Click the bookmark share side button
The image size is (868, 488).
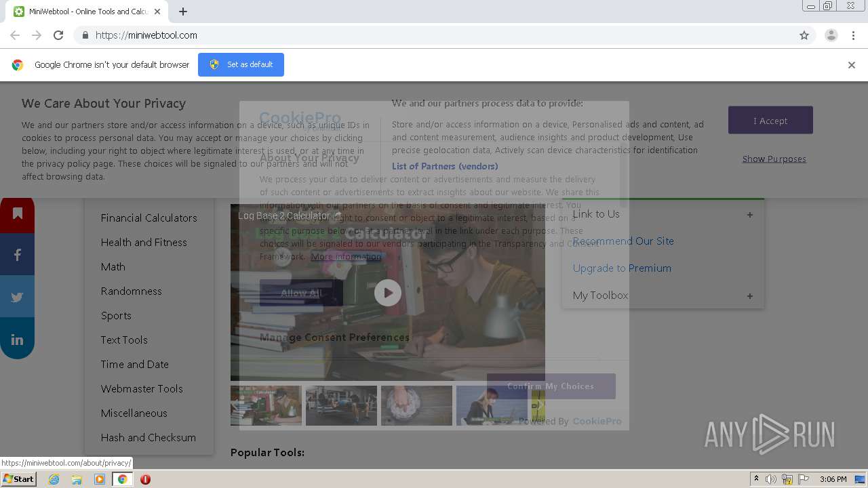tap(17, 214)
